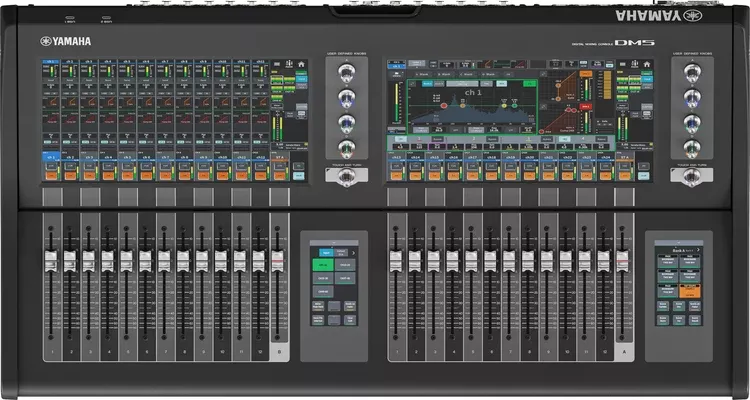
Task: Click the fader 6 cap in the right fader bank
Action: click(490, 261)
